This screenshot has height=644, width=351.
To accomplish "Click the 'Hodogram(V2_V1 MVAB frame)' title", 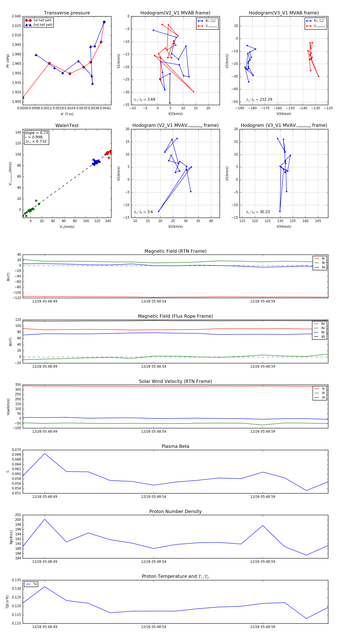I will pos(175,13).
